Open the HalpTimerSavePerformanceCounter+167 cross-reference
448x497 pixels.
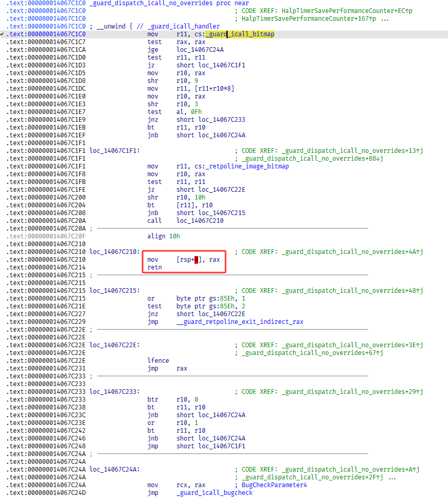309,19
